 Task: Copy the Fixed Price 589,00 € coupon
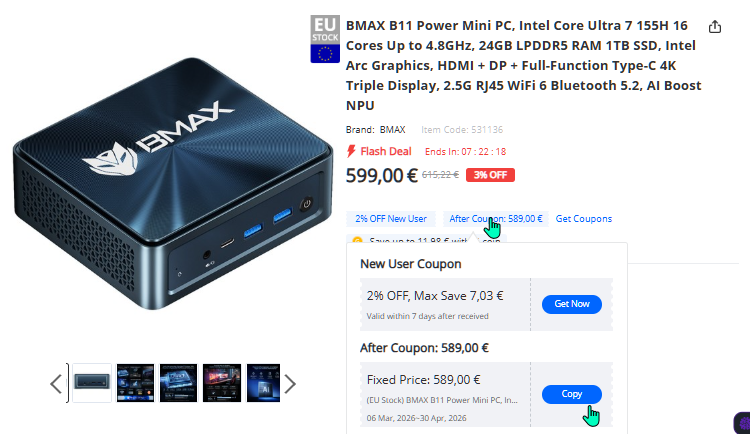(572, 394)
